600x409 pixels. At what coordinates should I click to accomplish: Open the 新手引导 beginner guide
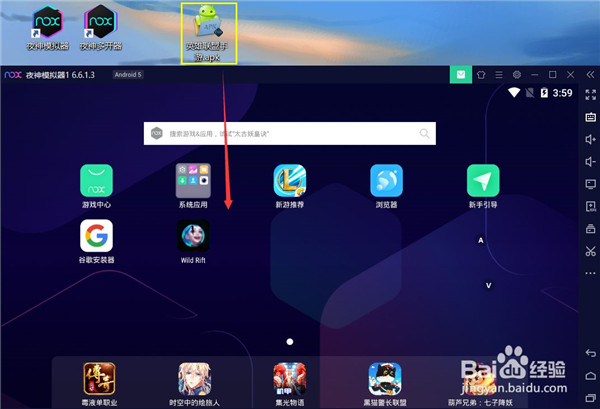click(x=483, y=181)
